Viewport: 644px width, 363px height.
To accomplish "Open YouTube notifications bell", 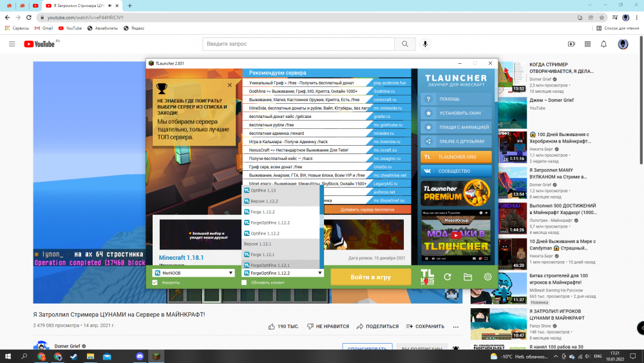I will pos(604,44).
